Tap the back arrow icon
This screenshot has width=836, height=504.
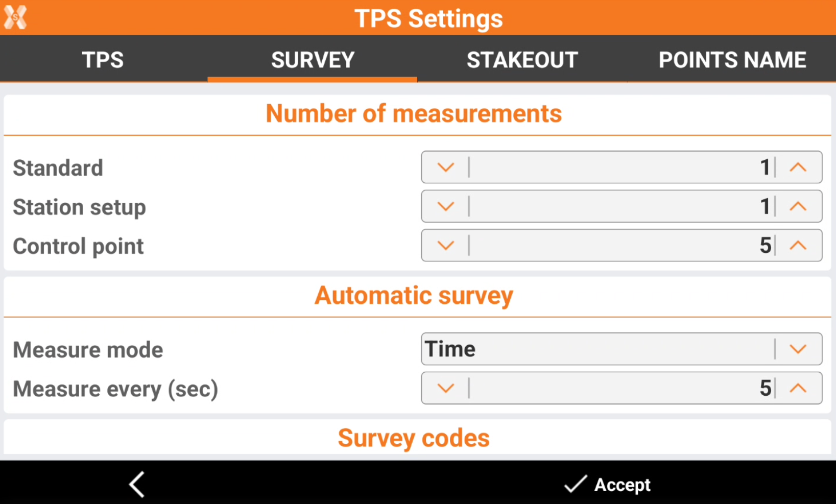[x=137, y=484]
